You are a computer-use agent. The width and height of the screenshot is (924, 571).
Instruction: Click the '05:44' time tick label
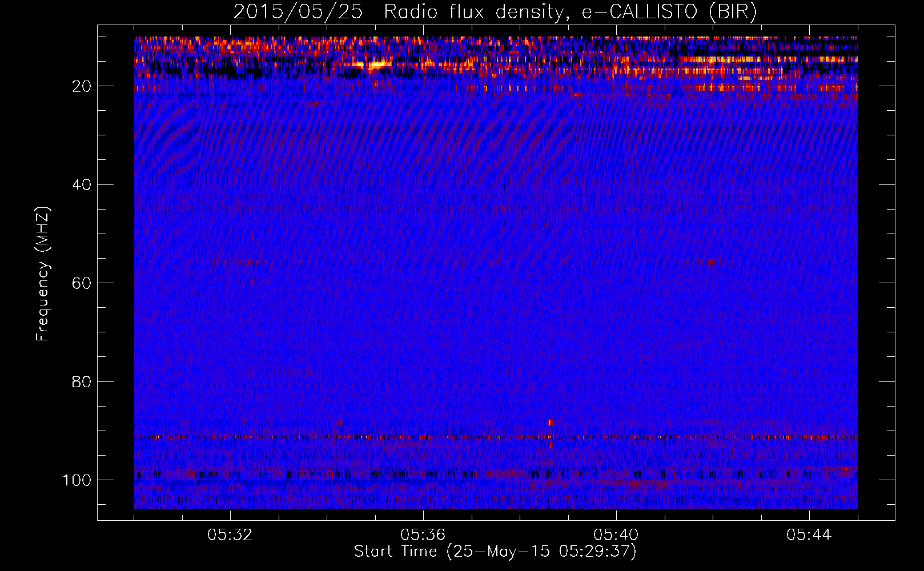(809, 535)
